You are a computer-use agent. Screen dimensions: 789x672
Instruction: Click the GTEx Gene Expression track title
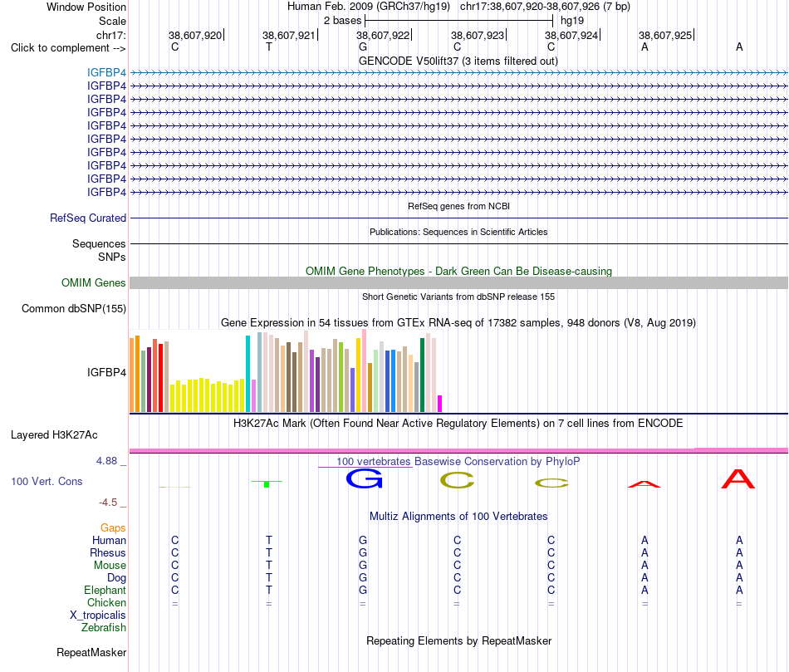(x=458, y=322)
